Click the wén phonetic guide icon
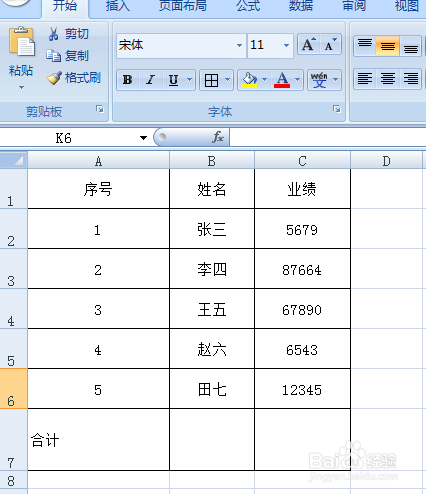 coord(319,80)
